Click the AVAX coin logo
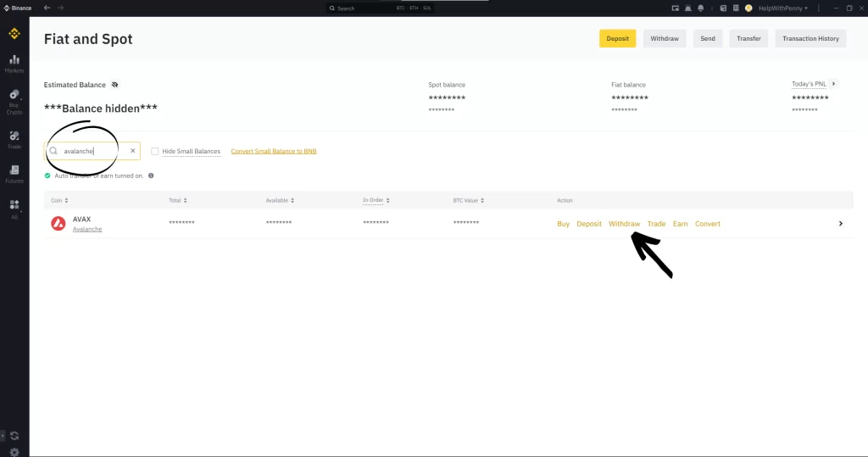 click(58, 223)
